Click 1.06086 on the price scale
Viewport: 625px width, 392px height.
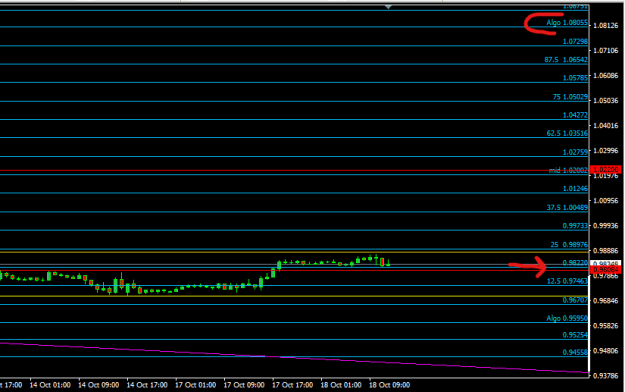[x=605, y=75]
